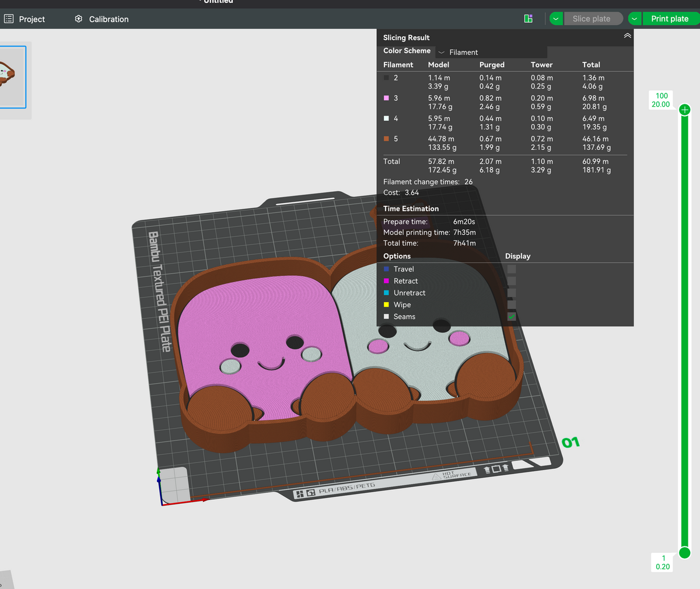Click the plate 01 number label
Viewport: 700px width, 589px height.
coord(570,442)
